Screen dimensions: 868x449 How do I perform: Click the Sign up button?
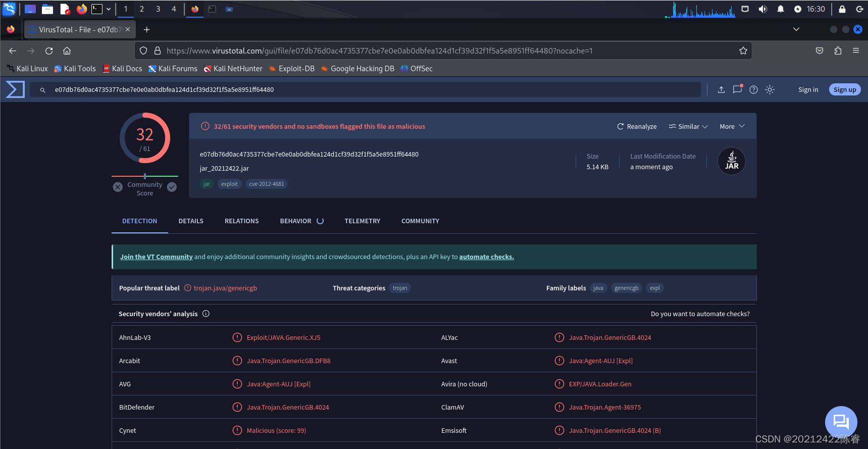click(x=845, y=89)
